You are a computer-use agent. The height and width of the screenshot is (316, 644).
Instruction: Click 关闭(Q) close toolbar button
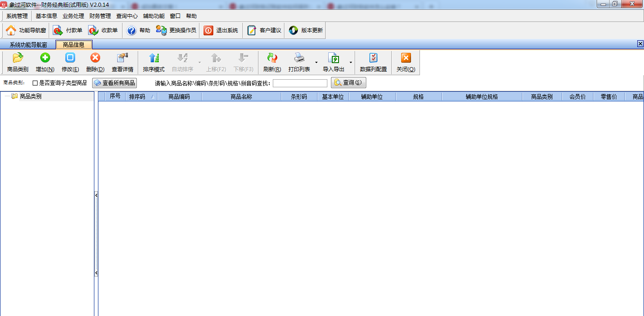[406, 63]
